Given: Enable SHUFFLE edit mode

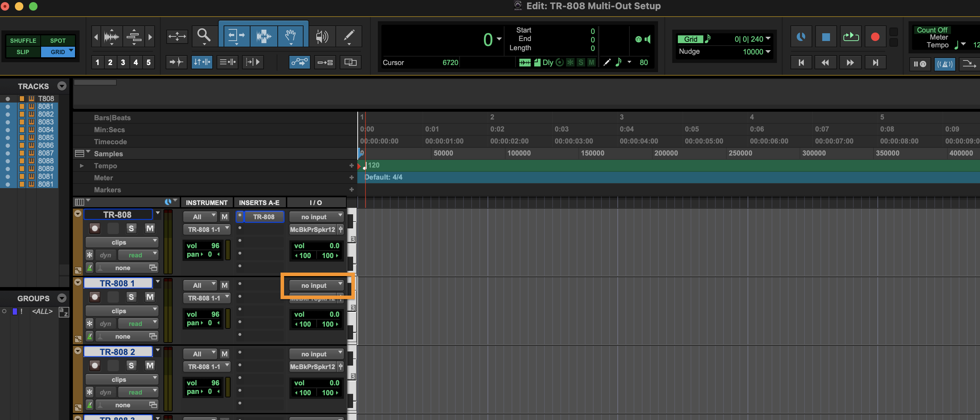Looking at the screenshot, I should [x=23, y=40].
